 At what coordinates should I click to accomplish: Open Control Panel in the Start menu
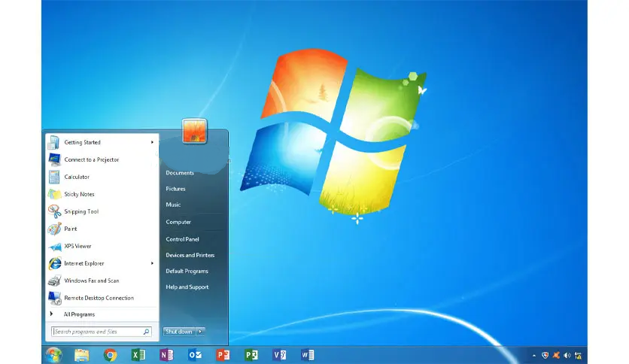click(x=181, y=239)
